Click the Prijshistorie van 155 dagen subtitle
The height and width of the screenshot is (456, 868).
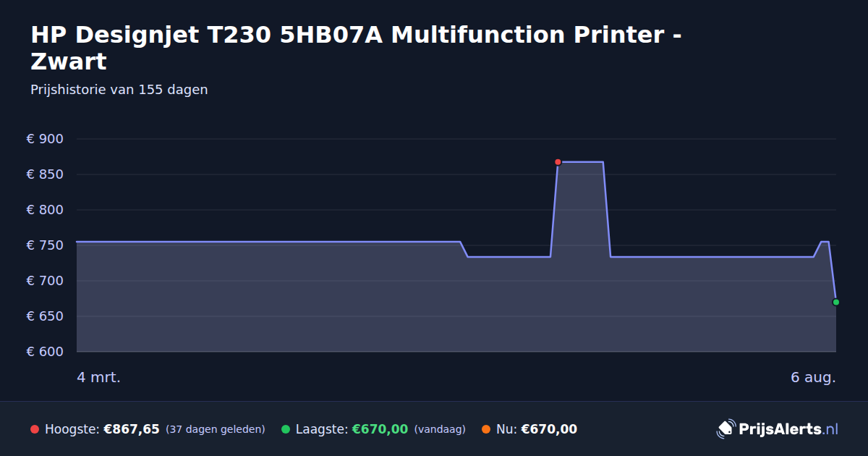tap(119, 90)
